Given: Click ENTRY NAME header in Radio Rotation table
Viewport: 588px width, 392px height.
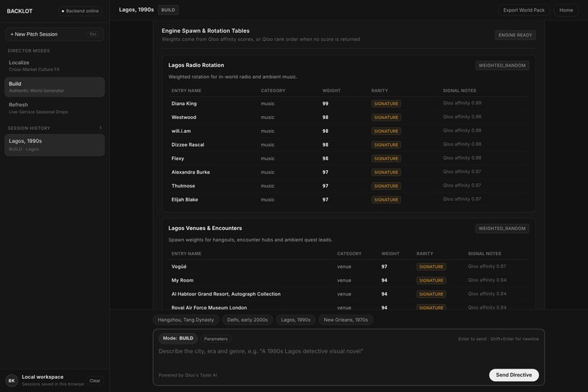Looking at the screenshot, I should tap(186, 91).
